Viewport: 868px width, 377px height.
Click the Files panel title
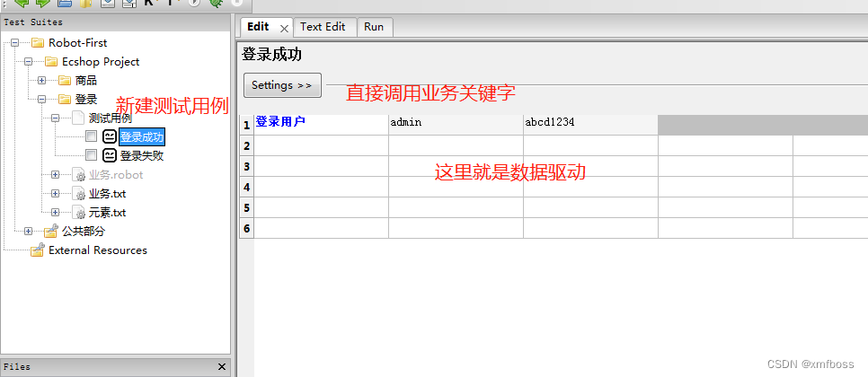pyautogui.click(x=17, y=367)
